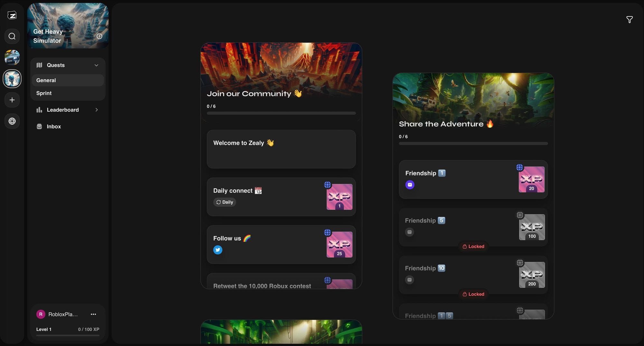Click the Share the Adventure progress bar
Viewport: 644px width, 346px height.
(473, 143)
